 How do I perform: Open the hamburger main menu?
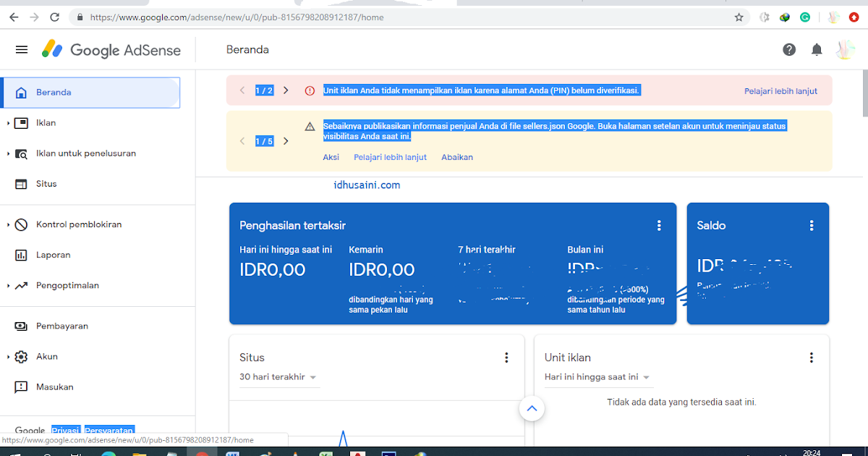click(22, 50)
